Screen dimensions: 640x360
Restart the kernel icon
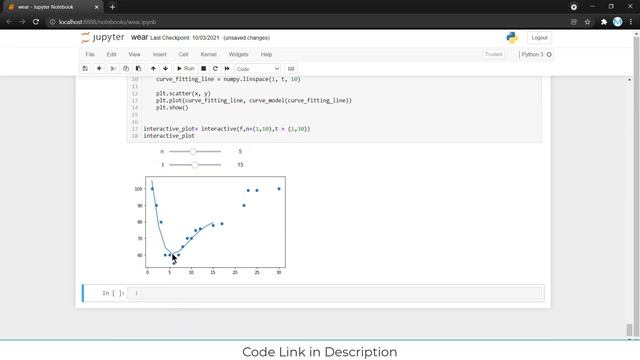tap(215, 69)
